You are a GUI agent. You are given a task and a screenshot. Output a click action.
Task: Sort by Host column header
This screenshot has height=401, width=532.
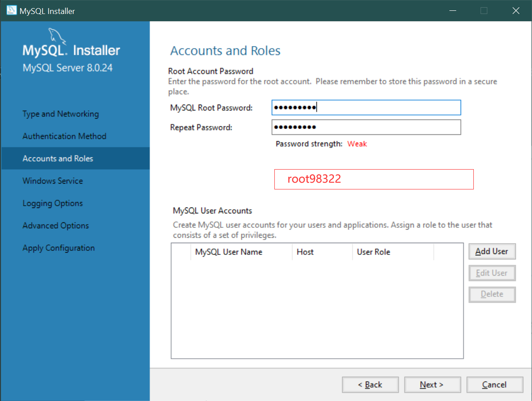click(322, 252)
